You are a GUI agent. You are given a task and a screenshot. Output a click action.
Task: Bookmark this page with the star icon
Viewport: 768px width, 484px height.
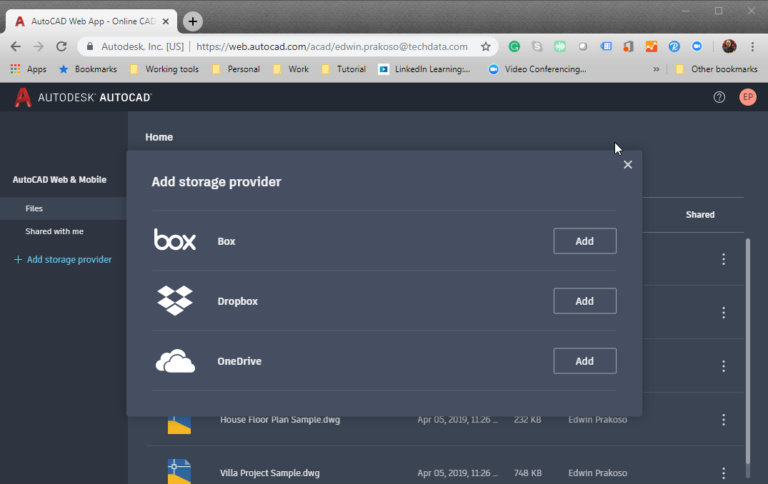pos(486,46)
